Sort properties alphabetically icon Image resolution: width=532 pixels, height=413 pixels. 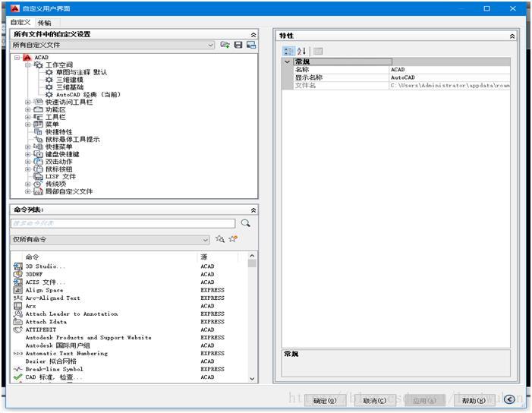[x=301, y=51]
